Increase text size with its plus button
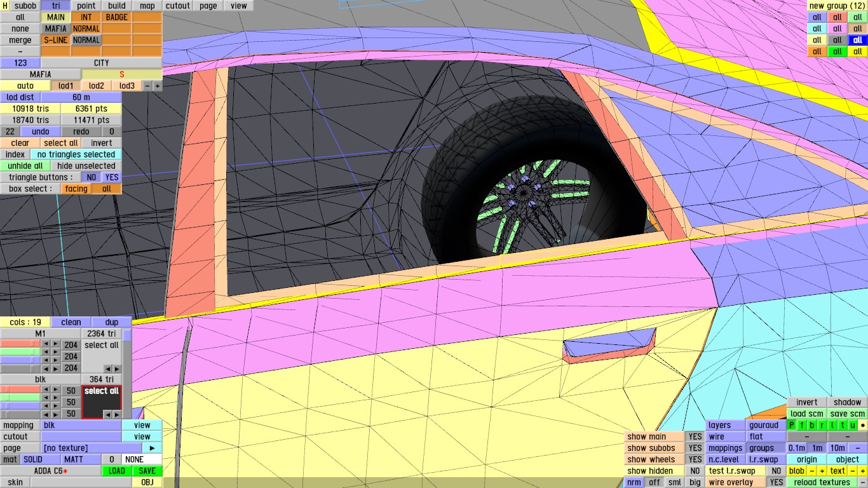The height and width of the screenshot is (488, 868). 863,471
